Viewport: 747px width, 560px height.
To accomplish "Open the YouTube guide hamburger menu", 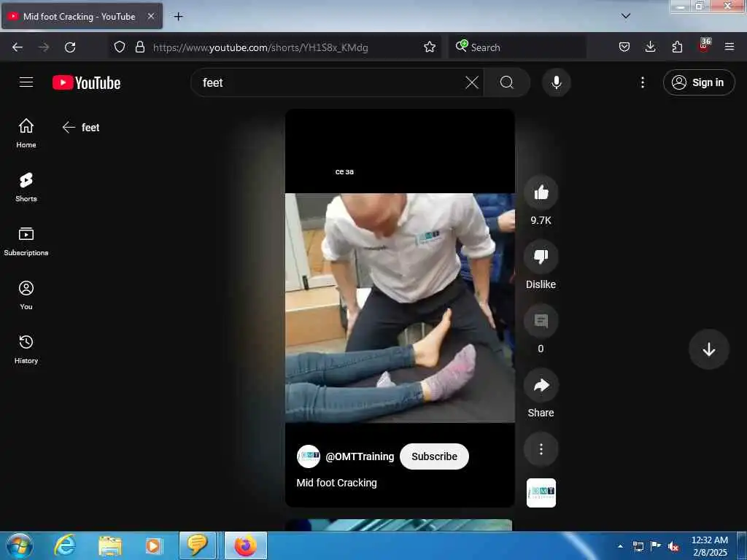I will click(x=26, y=82).
